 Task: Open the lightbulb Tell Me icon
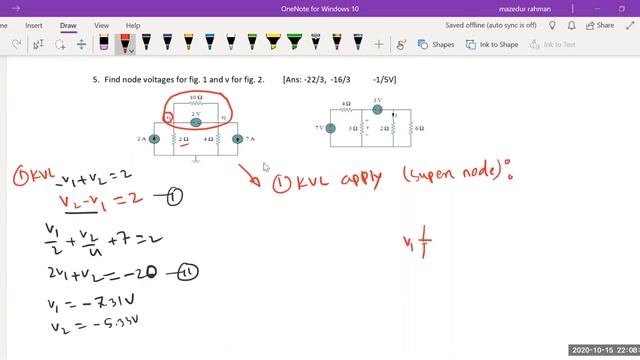click(552, 25)
